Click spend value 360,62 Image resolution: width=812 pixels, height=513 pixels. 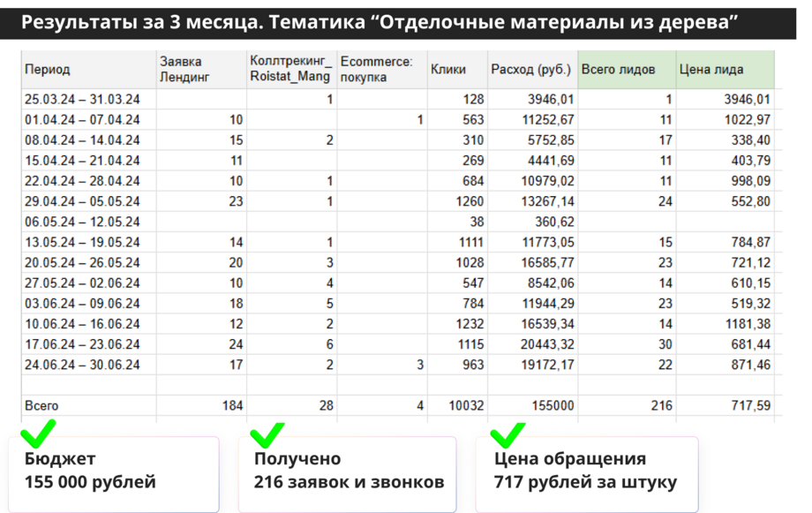coord(554,222)
